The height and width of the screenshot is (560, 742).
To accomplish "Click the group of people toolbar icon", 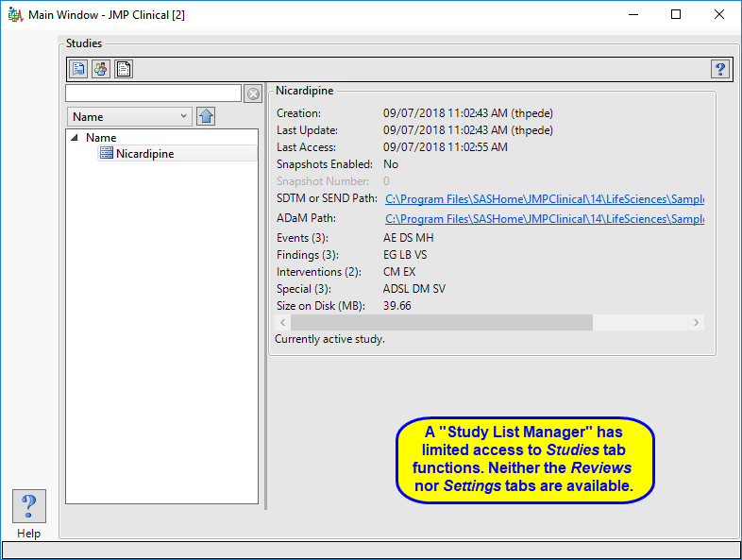I will tap(101, 69).
